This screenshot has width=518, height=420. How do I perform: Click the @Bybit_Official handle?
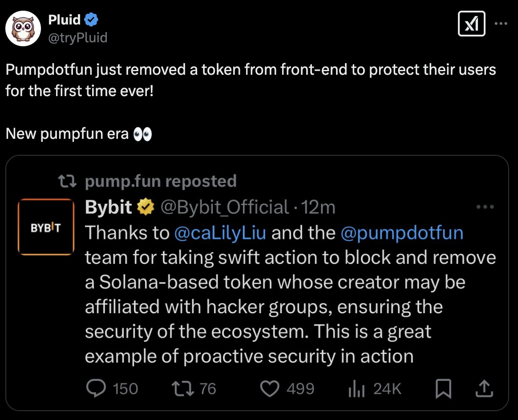pos(223,206)
